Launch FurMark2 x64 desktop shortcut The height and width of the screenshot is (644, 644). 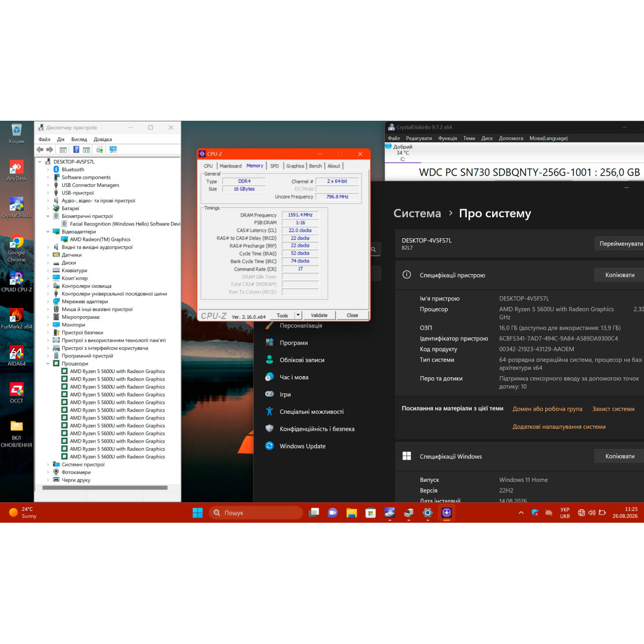pos(16,319)
